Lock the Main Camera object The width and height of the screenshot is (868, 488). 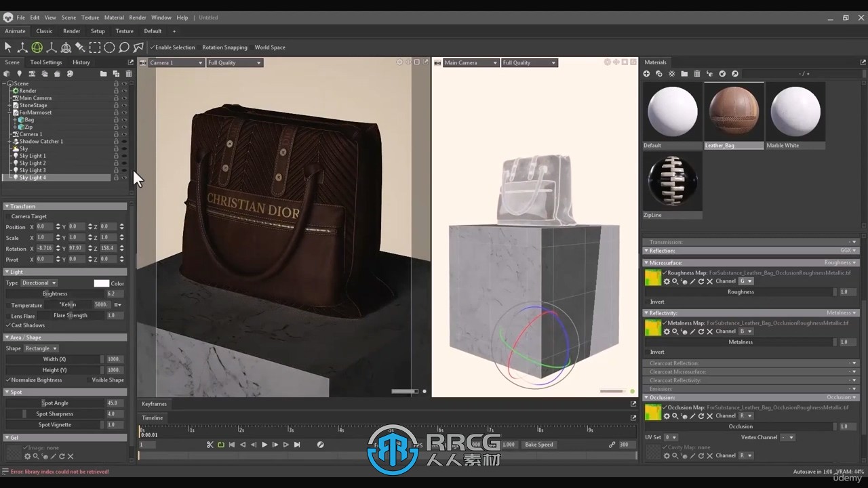pyautogui.click(x=116, y=98)
